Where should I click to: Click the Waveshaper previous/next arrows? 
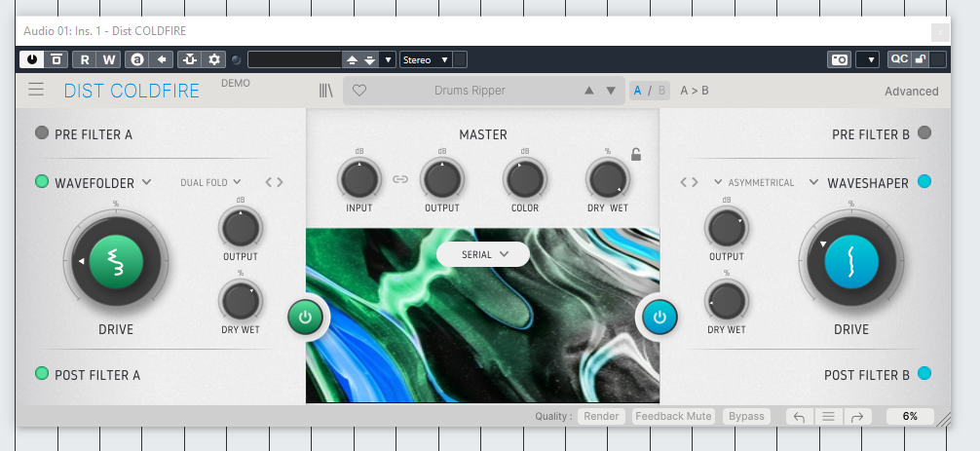(x=689, y=182)
